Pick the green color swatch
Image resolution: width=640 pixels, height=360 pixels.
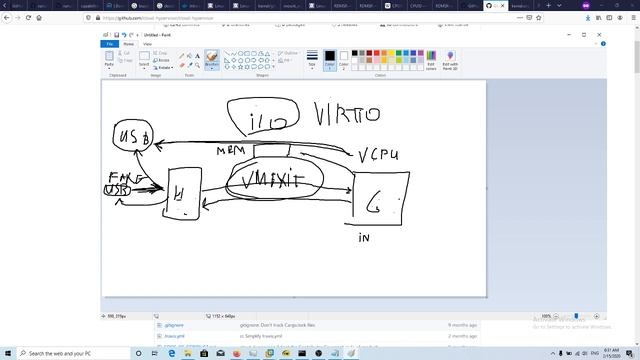[398, 53]
